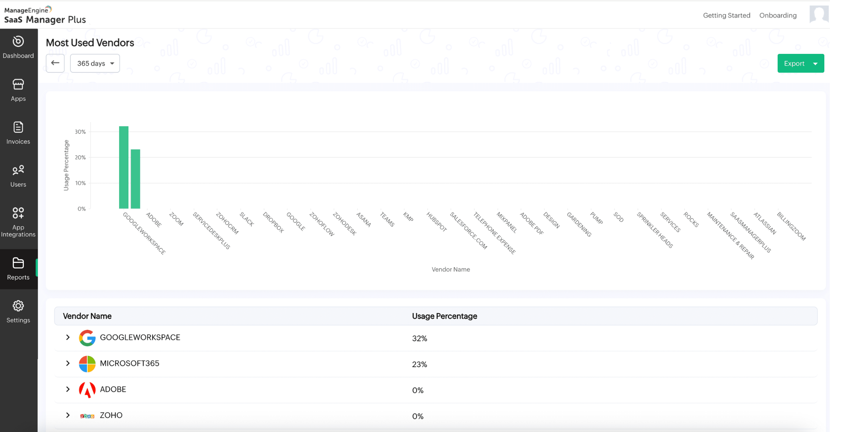Click the Vendor Name column header
The width and height of the screenshot is (868, 432).
[x=87, y=316]
